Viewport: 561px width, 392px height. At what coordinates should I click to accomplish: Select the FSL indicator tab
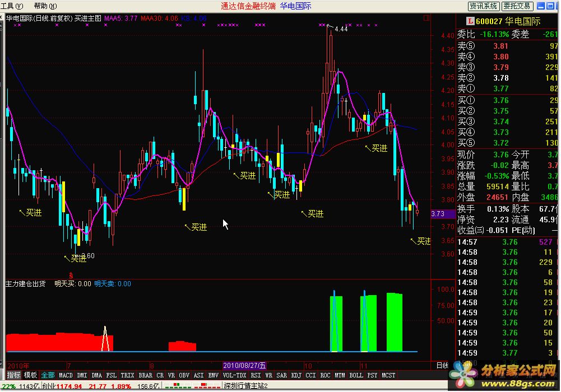(112, 375)
